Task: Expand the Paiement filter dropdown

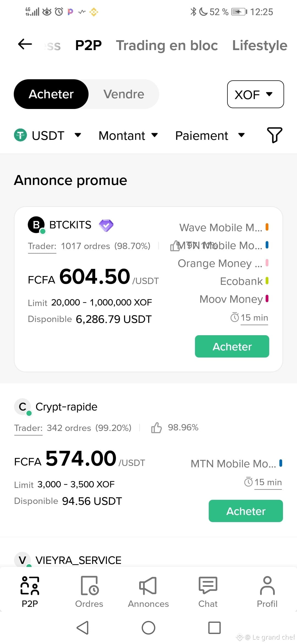Action: 210,135
